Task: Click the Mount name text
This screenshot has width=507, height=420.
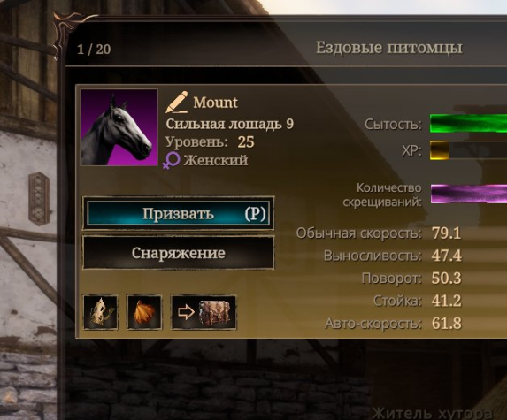Action: tap(215, 103)
